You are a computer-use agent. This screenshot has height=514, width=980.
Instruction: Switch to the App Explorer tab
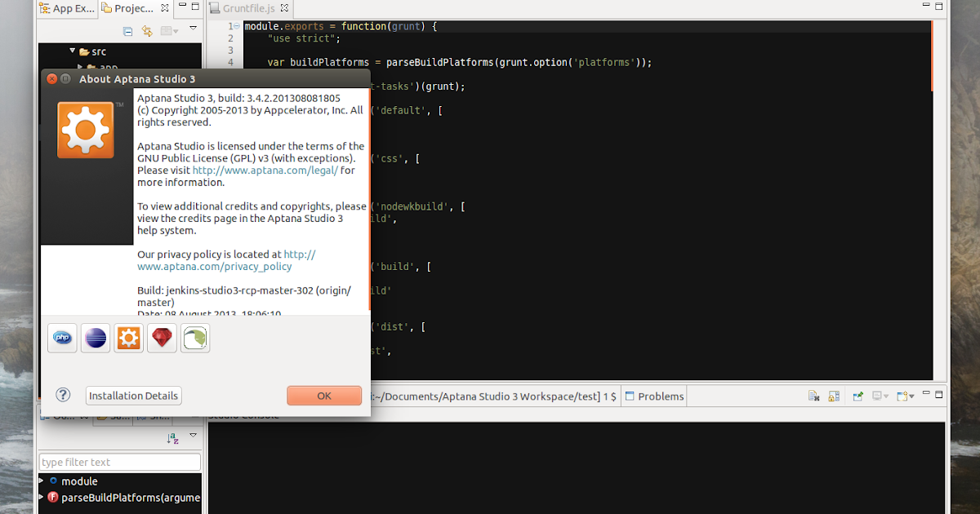click(x=67, y=9)
